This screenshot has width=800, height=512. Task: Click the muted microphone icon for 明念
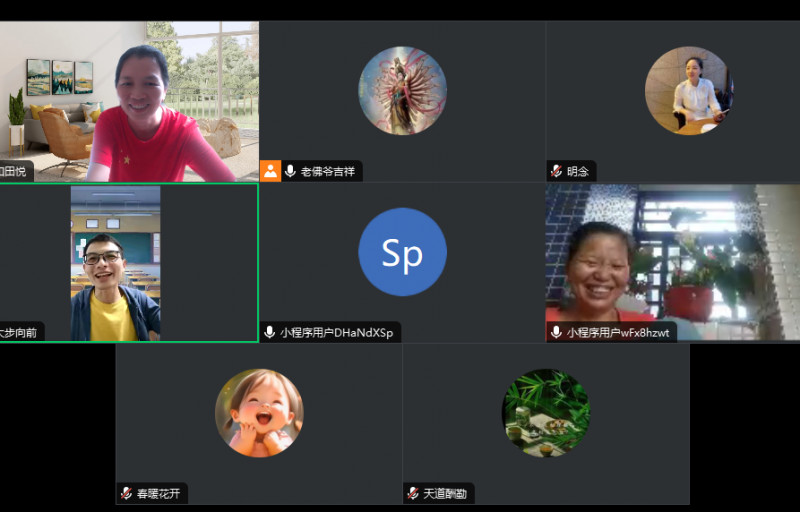pos(556,171)
